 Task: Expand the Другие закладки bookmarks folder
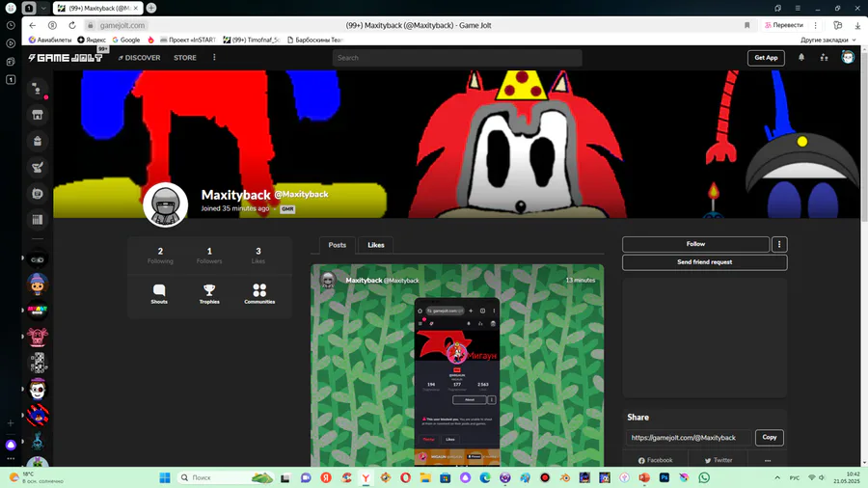tap(828, 40)
